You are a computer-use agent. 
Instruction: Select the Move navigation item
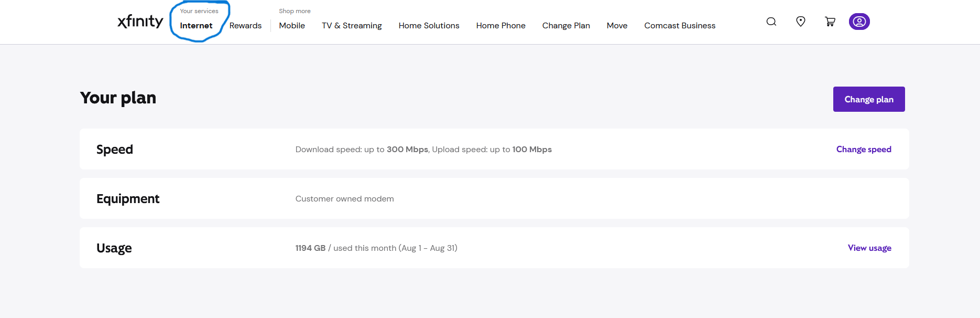(617, 25)
